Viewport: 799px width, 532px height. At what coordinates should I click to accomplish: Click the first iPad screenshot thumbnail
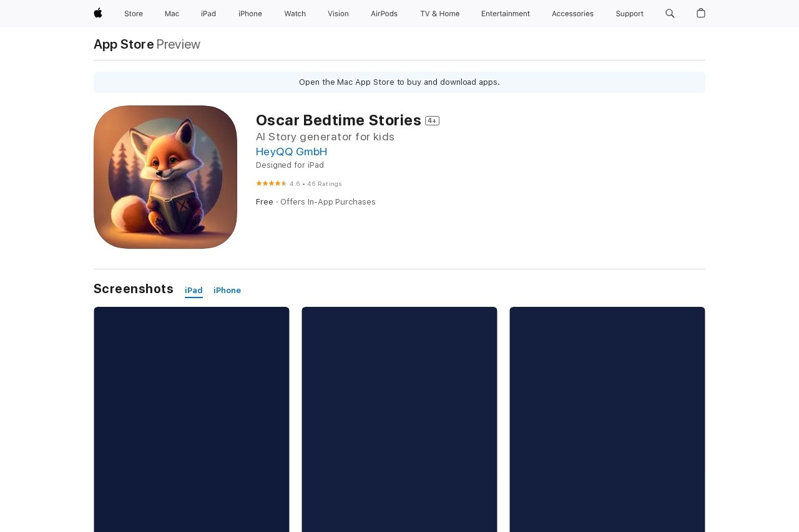(192, 419)
